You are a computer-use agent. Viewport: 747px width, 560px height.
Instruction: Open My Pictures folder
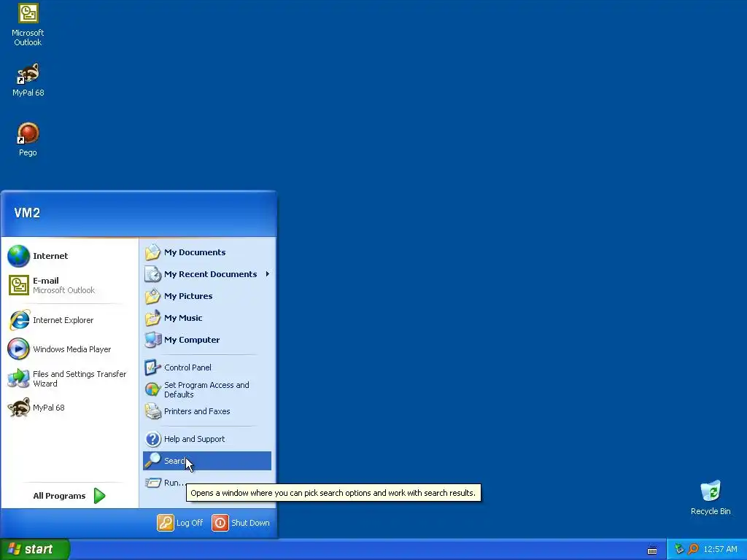[206, 296]
